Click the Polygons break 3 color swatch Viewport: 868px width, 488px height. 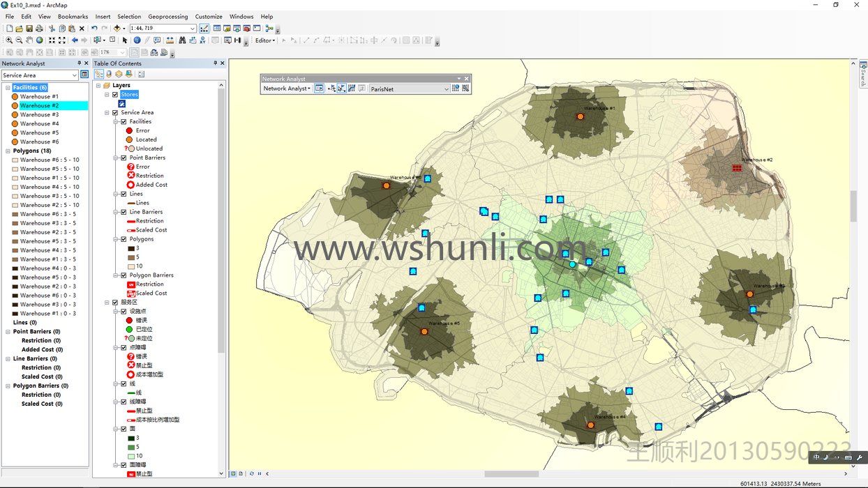(x=130, y=249)
